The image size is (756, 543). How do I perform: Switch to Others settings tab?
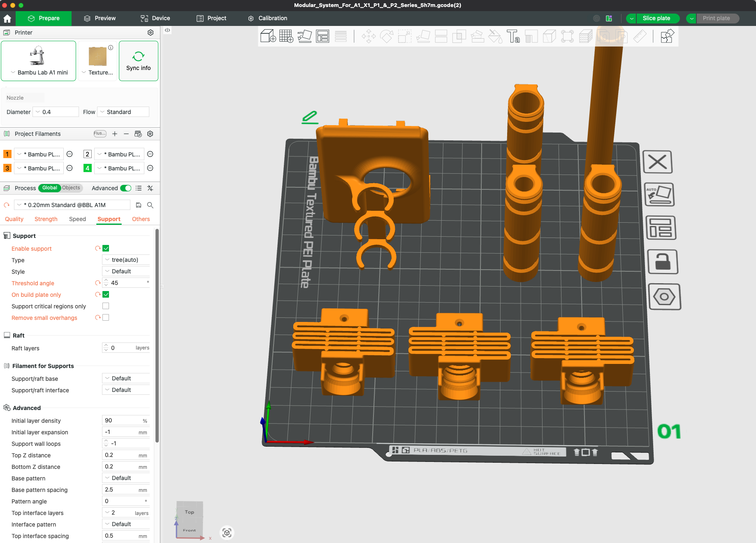[141, 219]
